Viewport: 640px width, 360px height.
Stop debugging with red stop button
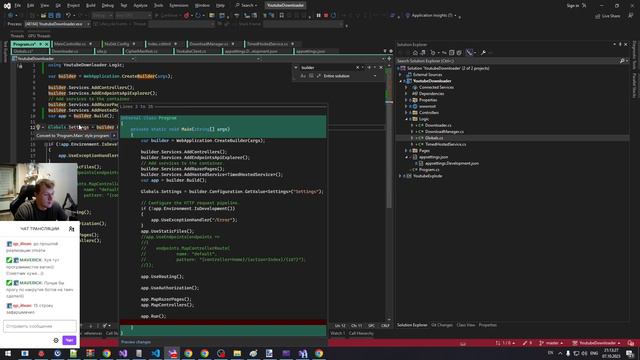click(326, 16)
